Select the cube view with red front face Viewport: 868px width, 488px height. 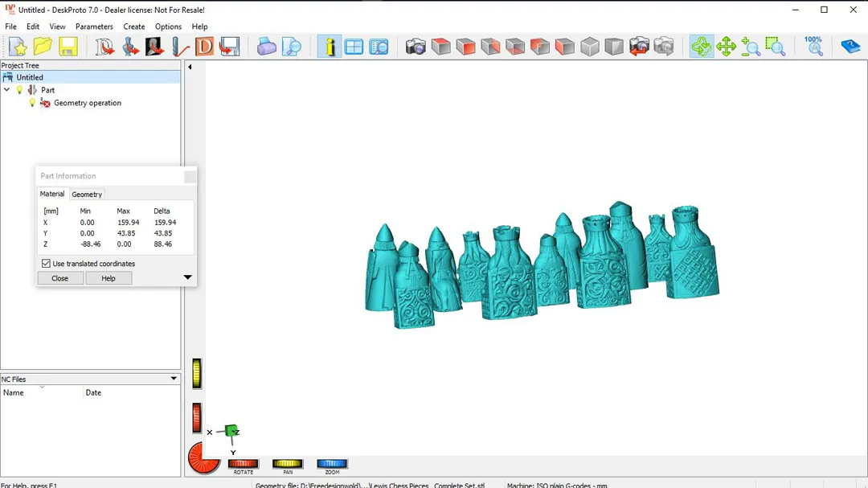coord(465,47)
